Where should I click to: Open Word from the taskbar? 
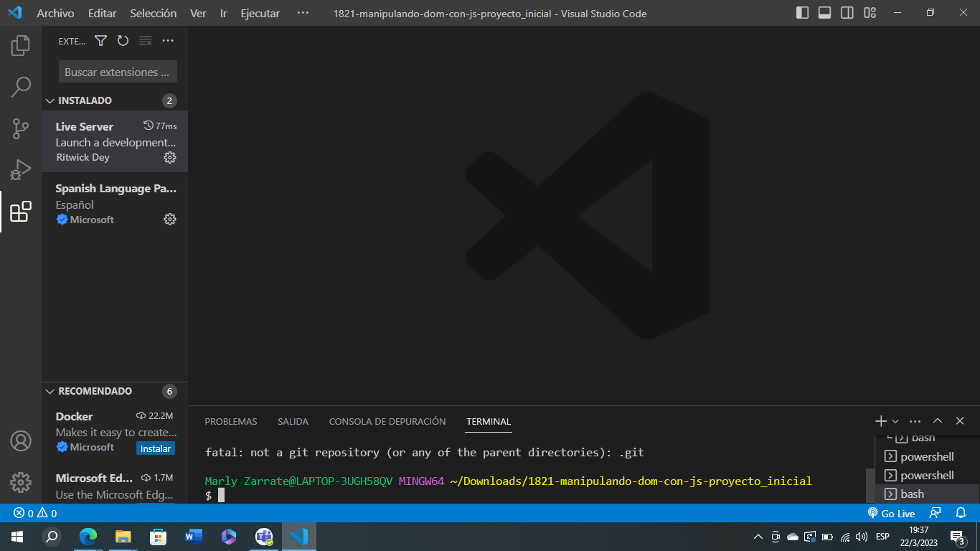point(193,537)
